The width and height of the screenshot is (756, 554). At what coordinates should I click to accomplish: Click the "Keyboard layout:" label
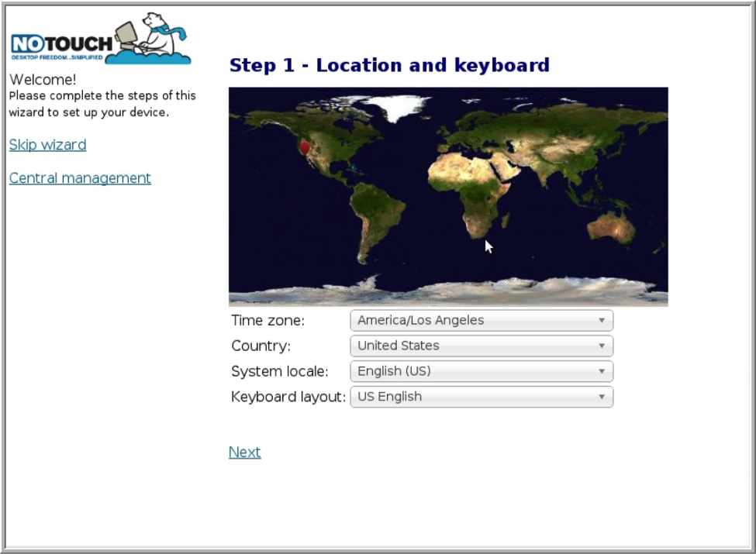[x=288, y=397]
